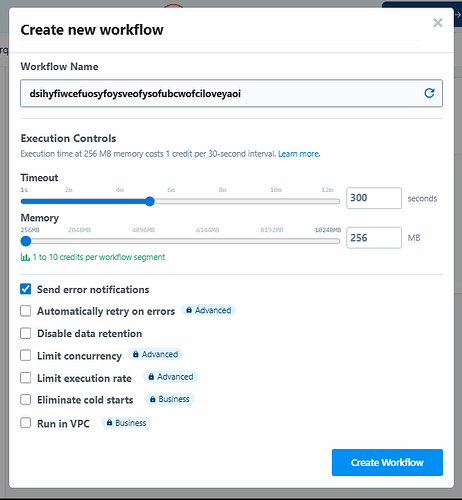Viewport: 462px width, 500px height.
Task: Open the Learn more link
Action: tap(299, 154)
